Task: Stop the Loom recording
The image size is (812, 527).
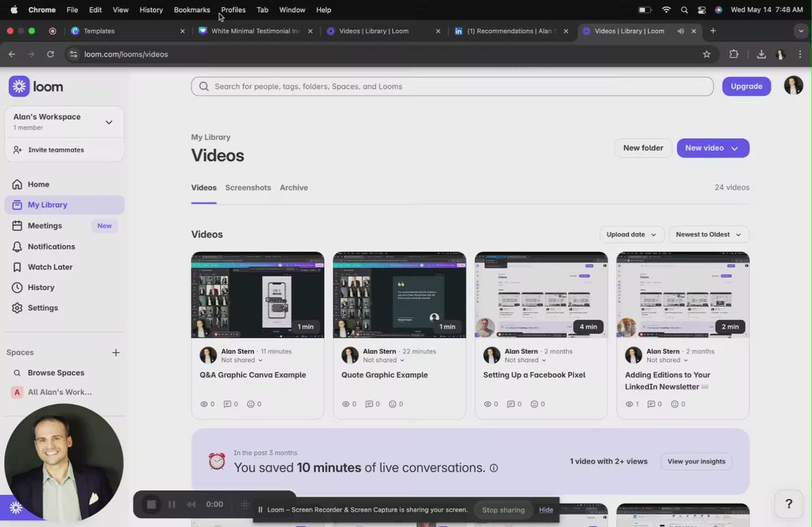Action: [152, 504]
